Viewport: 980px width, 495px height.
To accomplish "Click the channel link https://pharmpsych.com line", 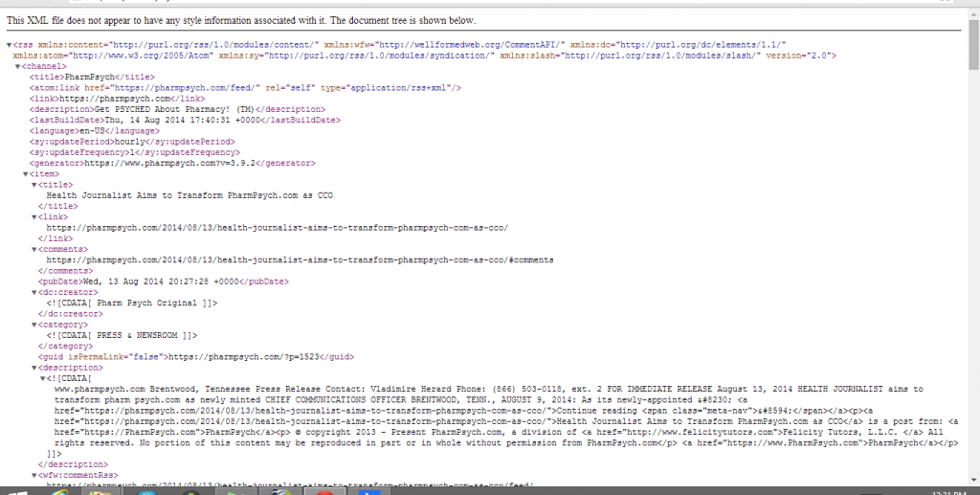I will pyautogui.click(x=117, y=99).
